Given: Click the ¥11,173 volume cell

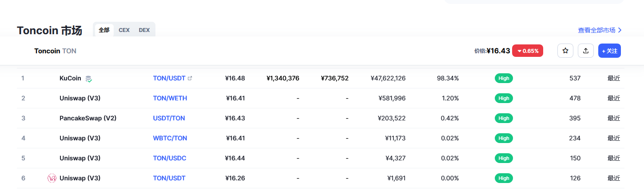Looking at the screenshot, I should point(395,138).
